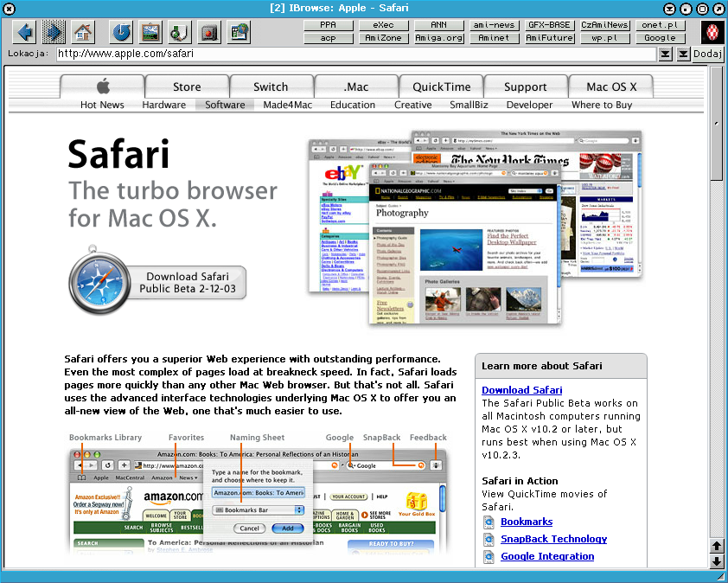Follow the Google Integration link
Image resolution: width=728 pixels, height=583 pixels.
coord(547,556)
